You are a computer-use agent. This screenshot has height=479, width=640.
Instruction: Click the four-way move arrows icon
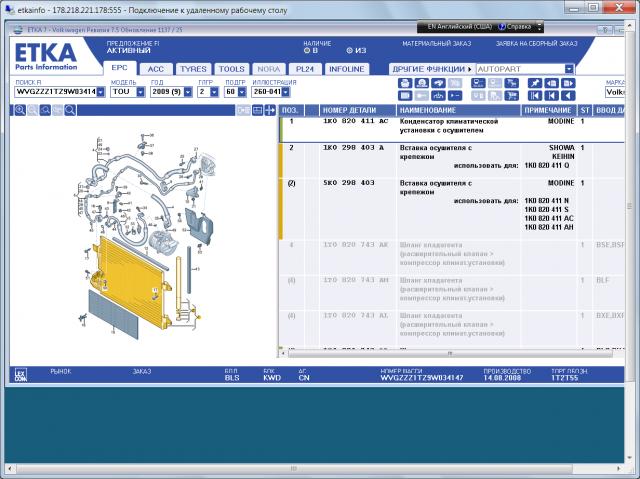coord(270,110)
